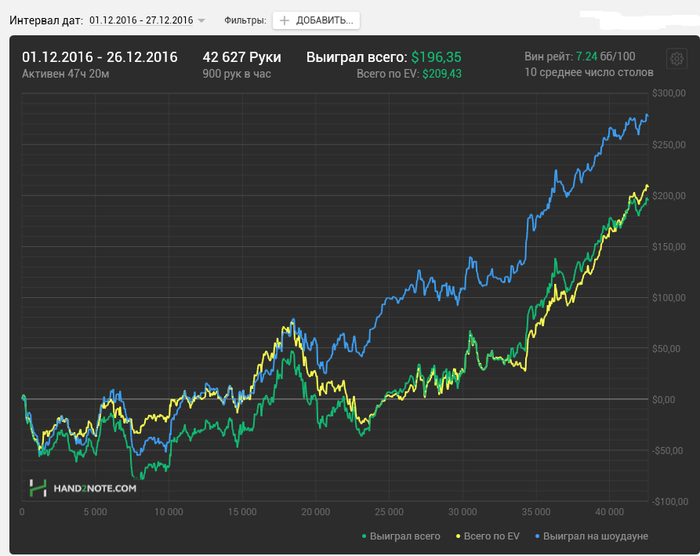The height and width of the screenshot is (556, 700).
Task: Add a filter with ДОБАВИТЬ button
Action: point(316,21)
